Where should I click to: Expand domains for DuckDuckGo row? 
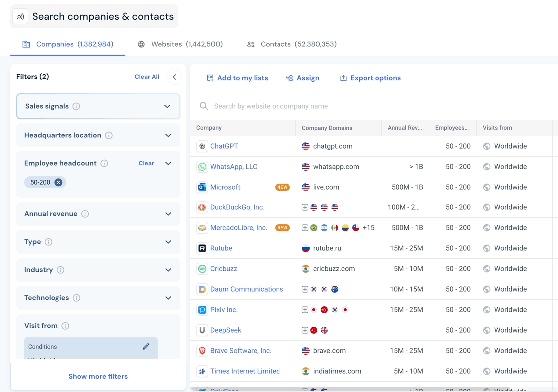click(x=305, y=207)
